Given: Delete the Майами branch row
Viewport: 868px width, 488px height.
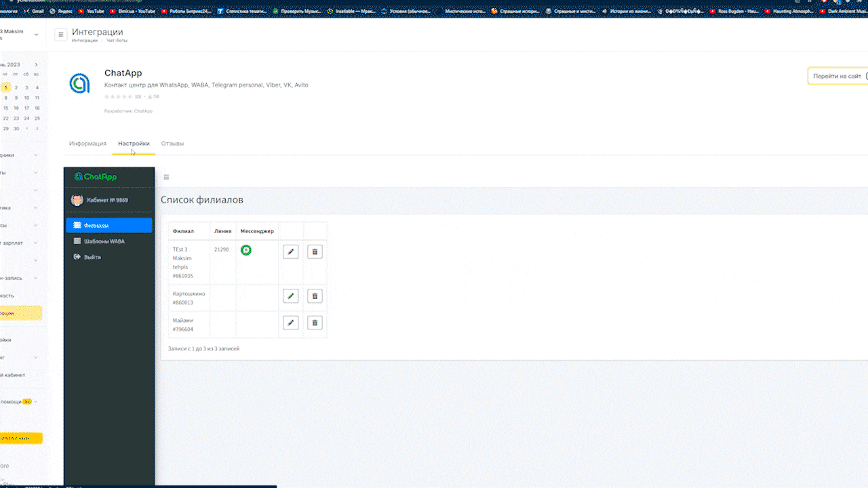Looking at the screenshot, I should click(315, 323).
